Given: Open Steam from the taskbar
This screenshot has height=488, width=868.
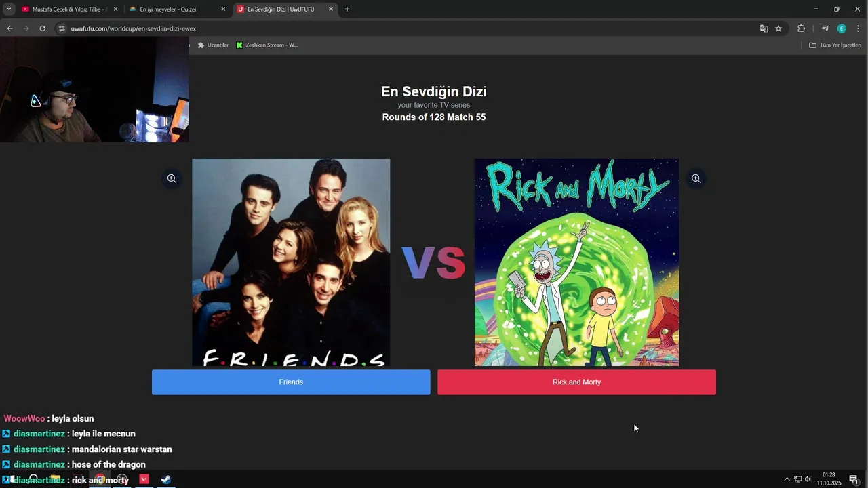Looking at the screenshot, I should pyautogui.click(x=165, y=479).
